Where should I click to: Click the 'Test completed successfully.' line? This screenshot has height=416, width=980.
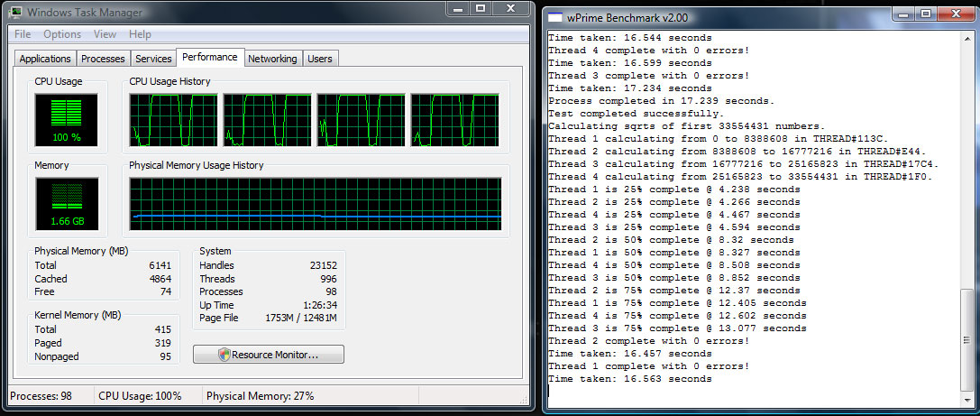[x=636, y=114]
